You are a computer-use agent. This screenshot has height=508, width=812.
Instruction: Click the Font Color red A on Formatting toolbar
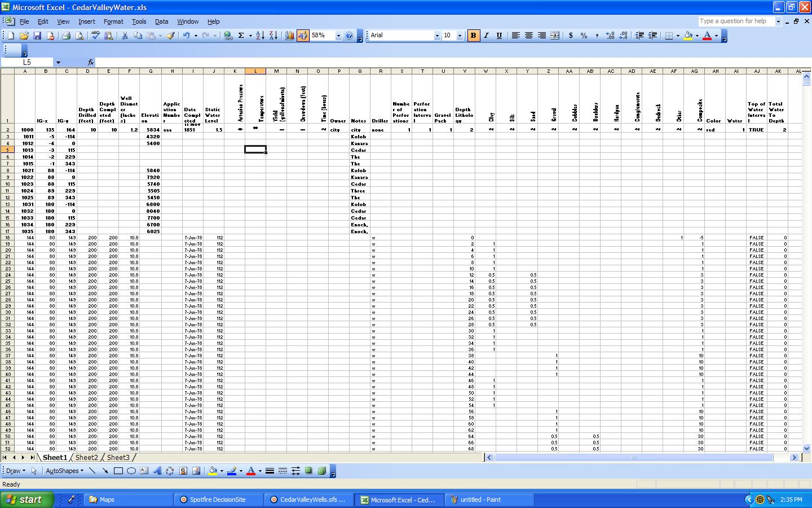pyautogui.click(x=707, y=36)
